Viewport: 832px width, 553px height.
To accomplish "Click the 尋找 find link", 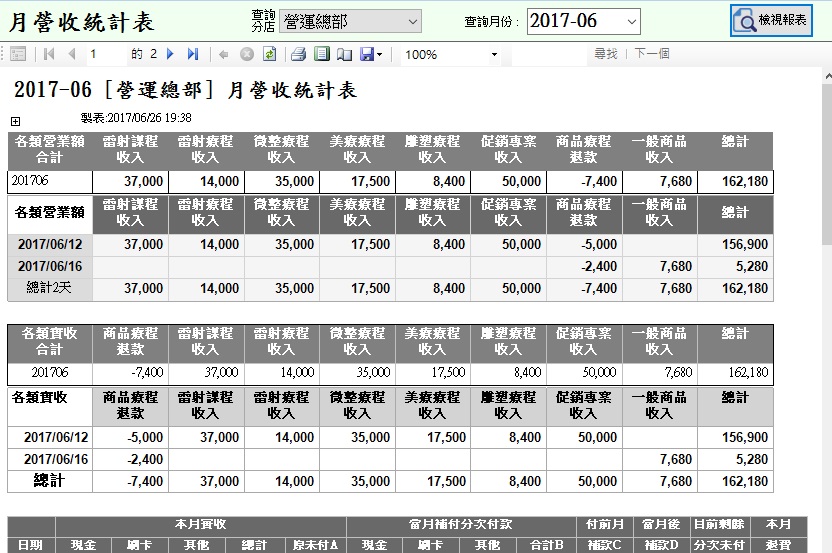I will tap(605, 54).
